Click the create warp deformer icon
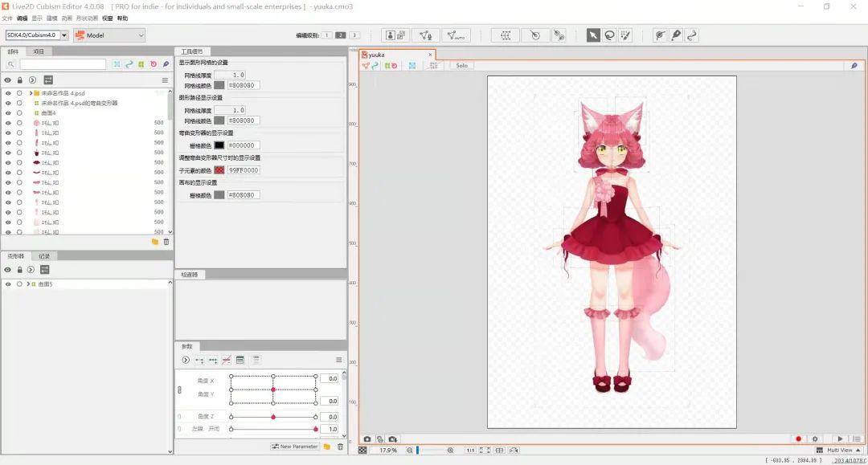This screenshot has width=868, height=465. pyautogui.click(x=506, y=35)
